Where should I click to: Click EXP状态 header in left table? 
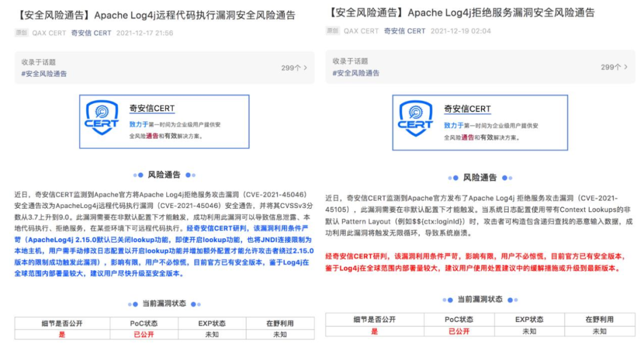pos(212,323)
